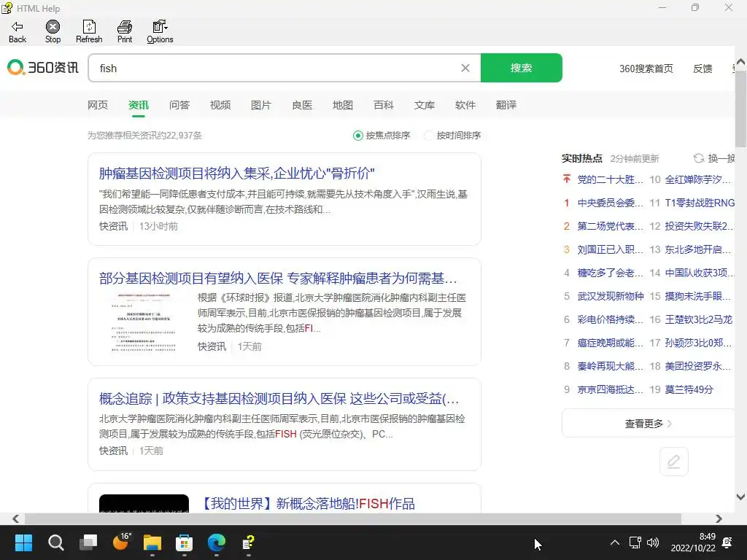Open the 软件 tab
This screenshot has width=747, height=560.
[x=465, y=105]
